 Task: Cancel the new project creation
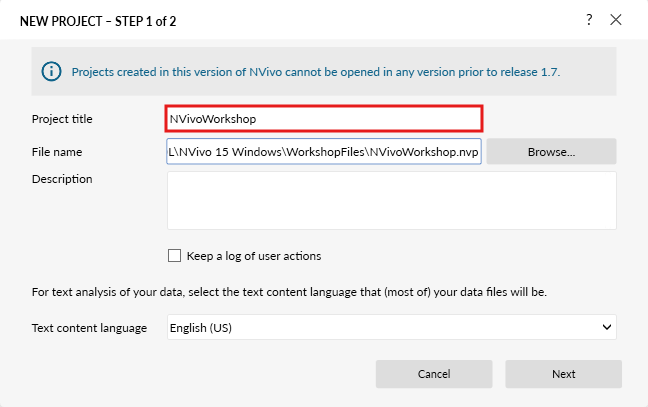click(434, 374)
